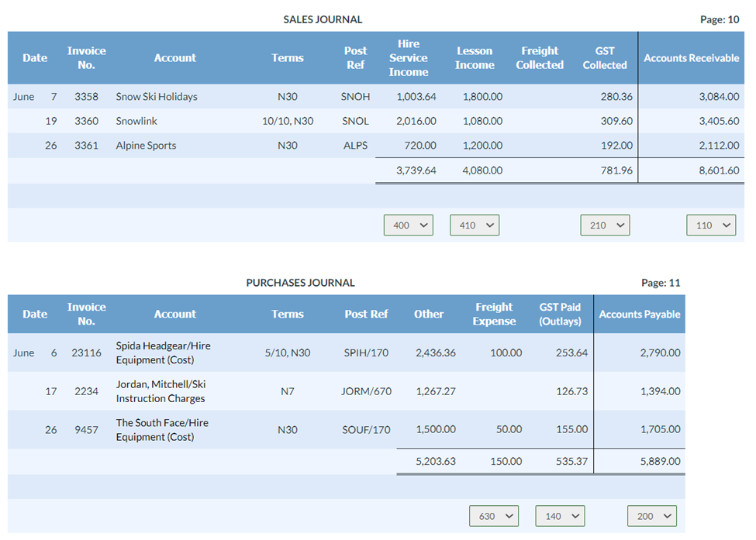The width and height of the screenshot is (756, 540).
Task: Click the PURCHASES JOURNAL heading
Action: tap(301, 283)
